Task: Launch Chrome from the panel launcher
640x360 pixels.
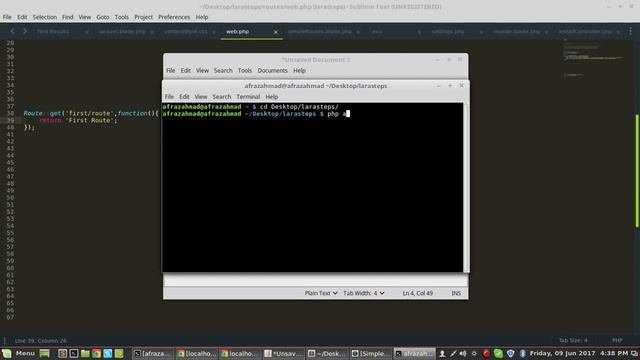Action: (96, 353)
